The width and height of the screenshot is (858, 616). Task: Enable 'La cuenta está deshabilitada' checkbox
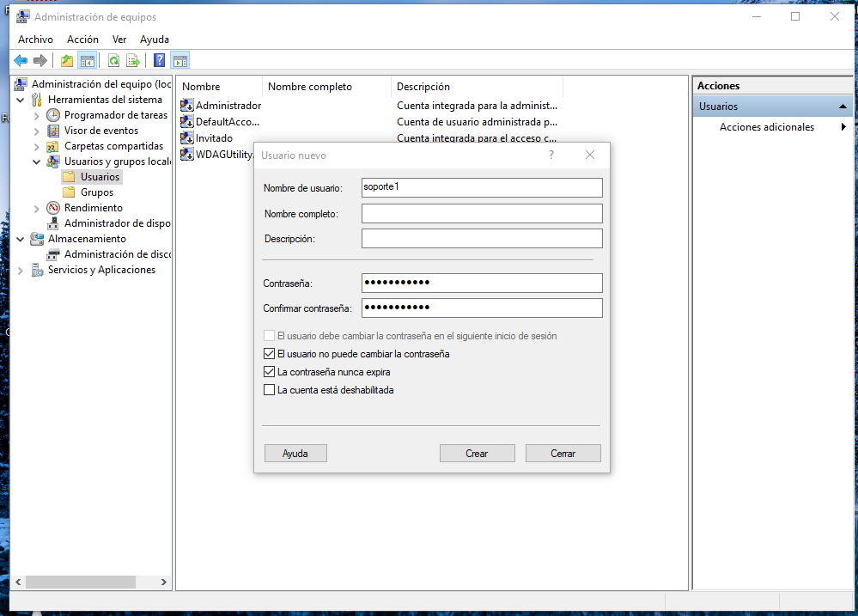270,390
